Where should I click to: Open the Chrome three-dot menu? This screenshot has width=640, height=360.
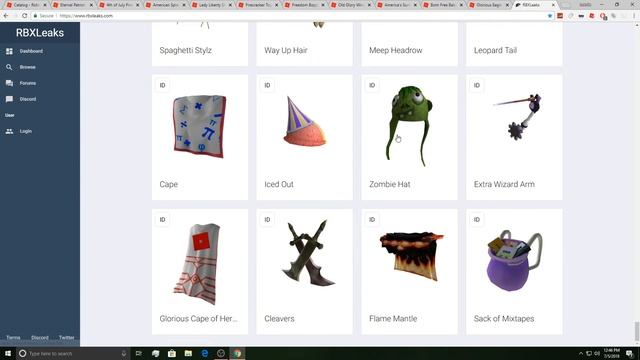pos(634,16)
